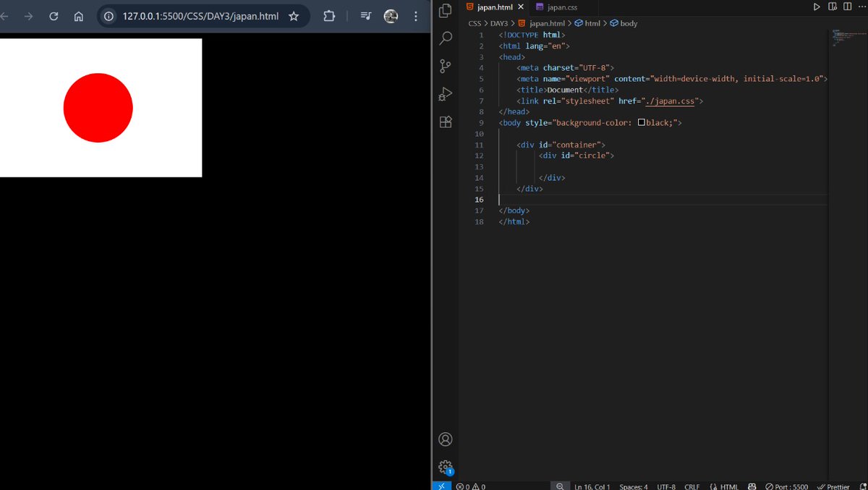Click the ./japan.css link in code
The width and height of the screenshot is (868, 490).
point(671,101)
